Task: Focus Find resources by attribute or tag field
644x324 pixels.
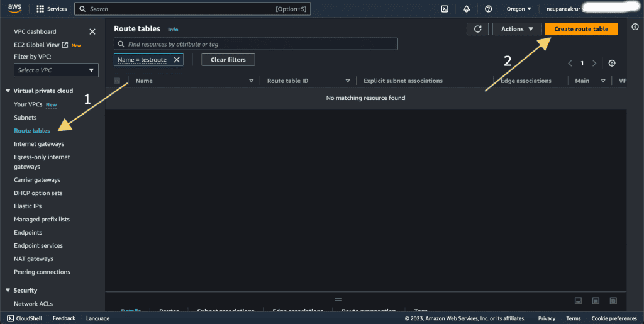Action: pyautogui.click(x=256, y=44)
